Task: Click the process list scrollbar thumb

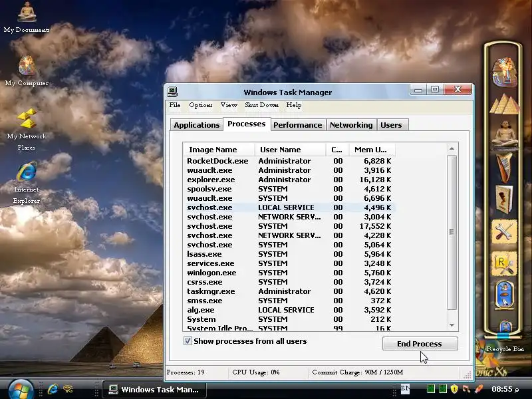Action: point(452,232)
